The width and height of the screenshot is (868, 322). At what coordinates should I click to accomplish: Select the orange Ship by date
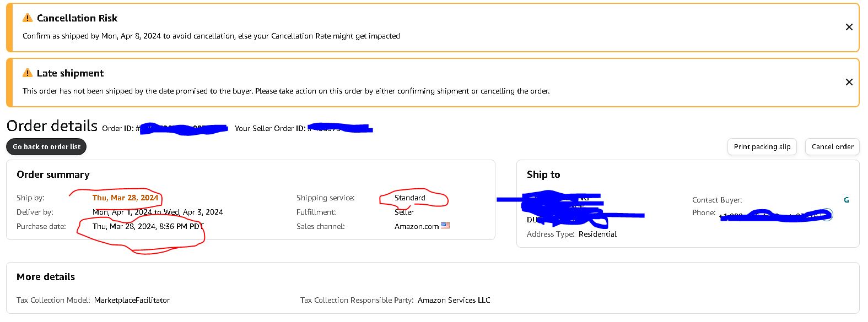tap(125, 198)
